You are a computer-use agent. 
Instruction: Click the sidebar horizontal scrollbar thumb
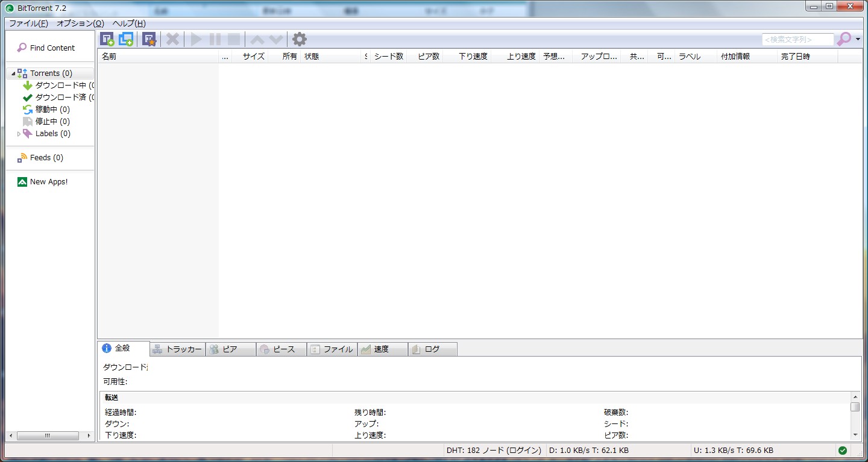(48, 435)
